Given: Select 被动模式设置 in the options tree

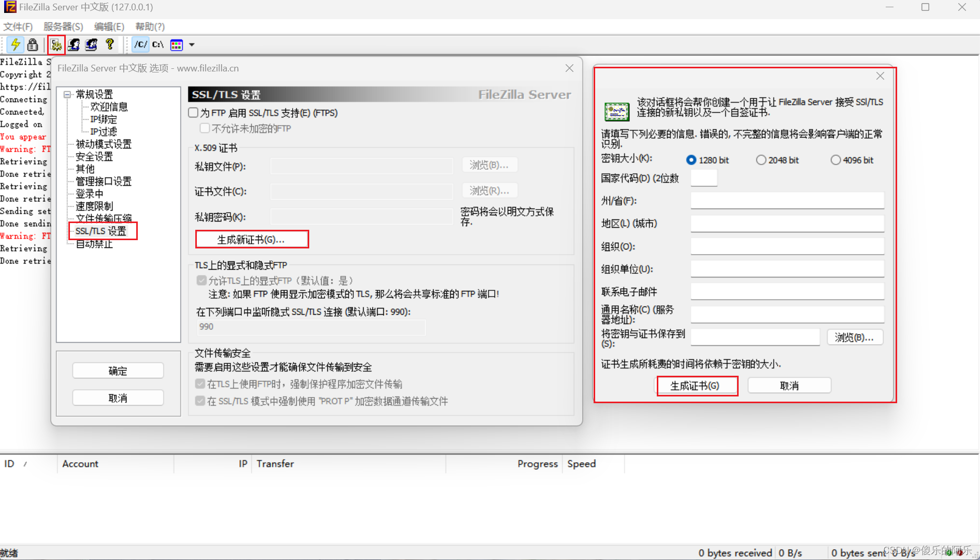Looking at the screenshot, I should [104, 144].
